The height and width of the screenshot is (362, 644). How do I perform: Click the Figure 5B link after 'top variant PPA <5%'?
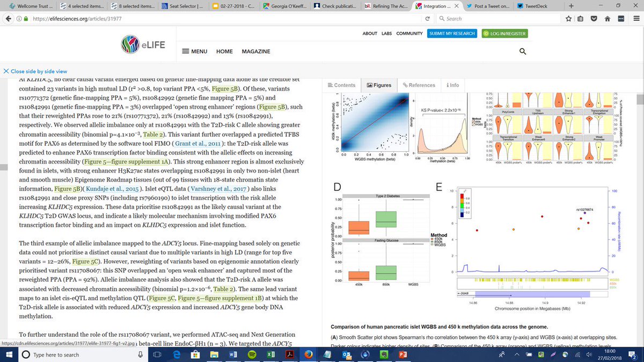(x=225, y=88)
